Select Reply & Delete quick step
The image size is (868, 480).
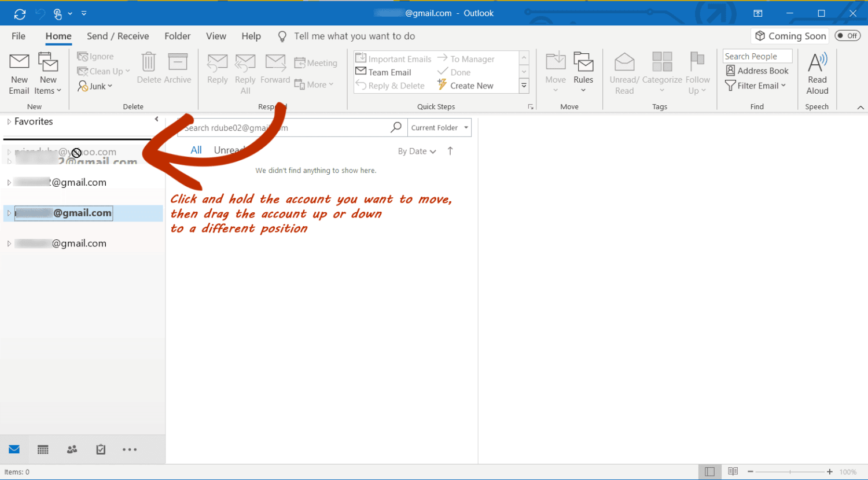[390, 86]
